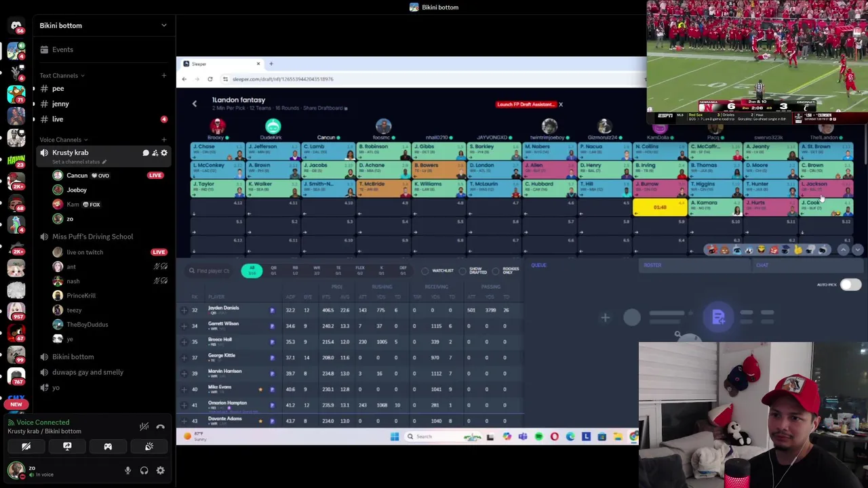Open Bikini bottom server dropdown menu
The width and height of the screenshot is (868, 488).
(163, 26)
